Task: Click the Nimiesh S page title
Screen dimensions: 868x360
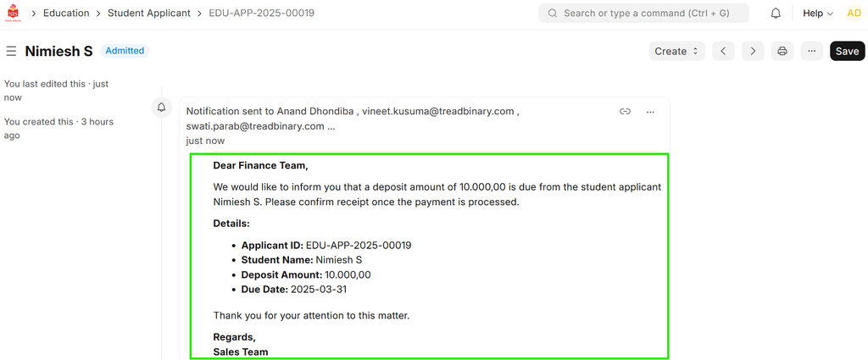Action: 58,52
